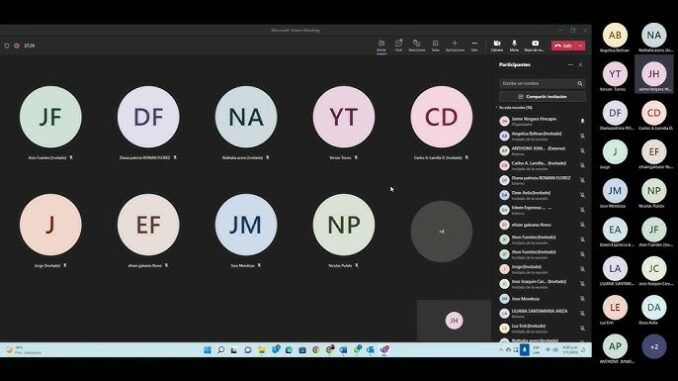Image resolution: width=678 pixels, height=381 pixels.
Task: Select LILIANA SANTAMARIA ARIZA participant row
Action: (x=542, y=313)
